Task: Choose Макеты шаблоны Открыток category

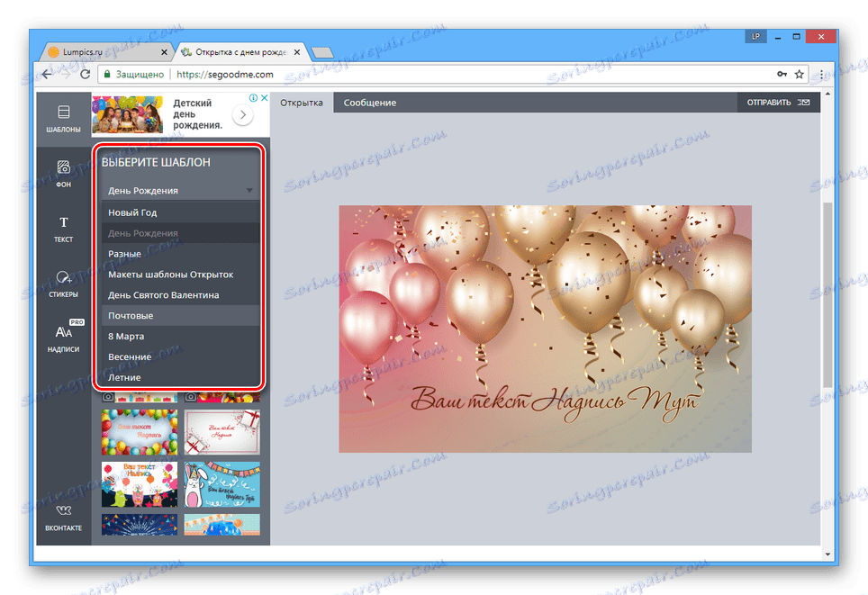Action: click(x=180, y=275)
